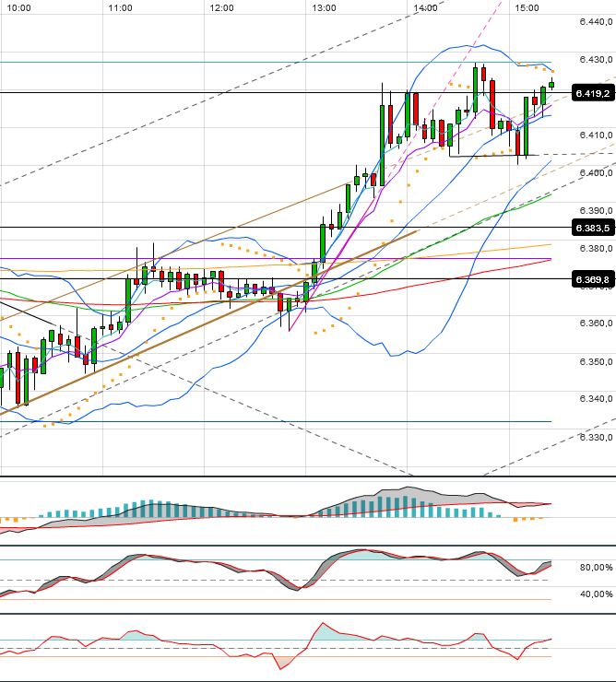
Task: Click the 40,00% oscillator scale label
Action: tap(596, 594)
